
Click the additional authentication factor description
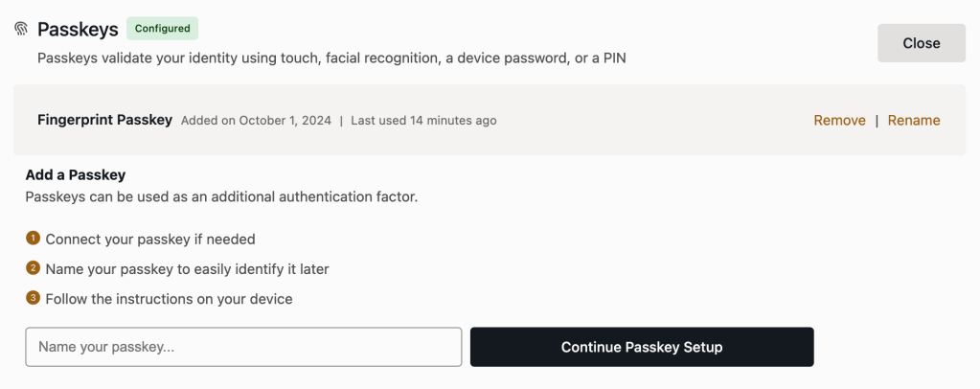click(221, 197)
